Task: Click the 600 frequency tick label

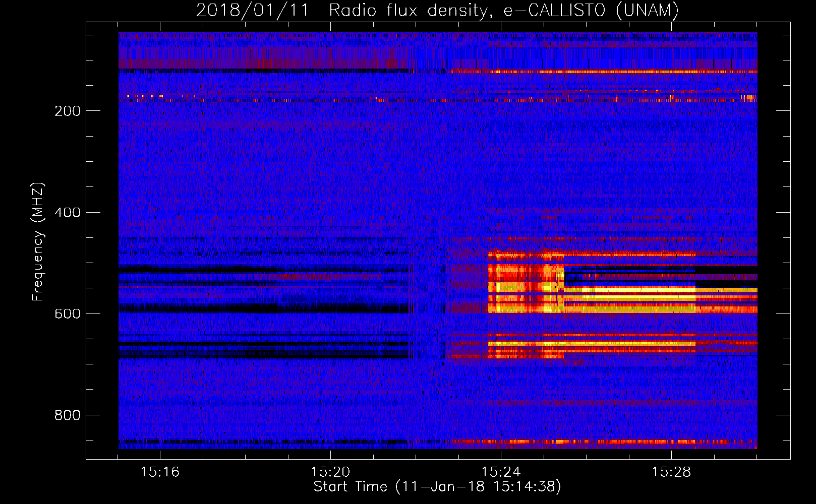Action: point(68,314)
